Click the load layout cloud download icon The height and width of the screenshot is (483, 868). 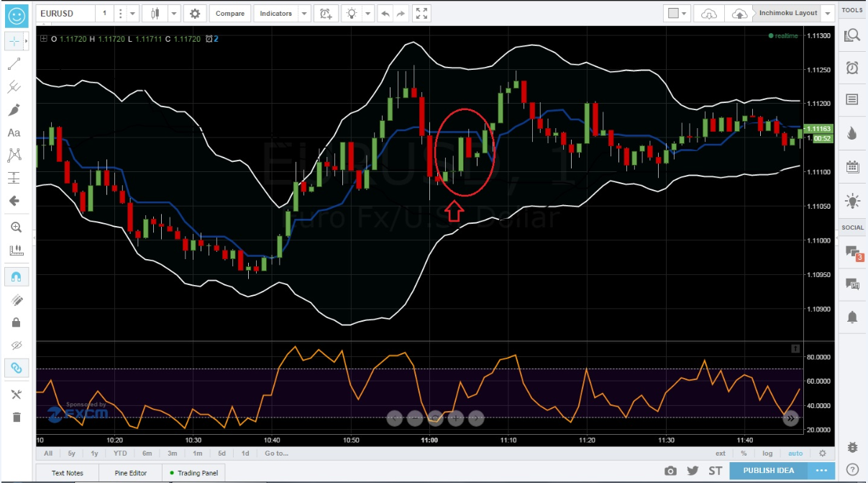tap(709, 14)
